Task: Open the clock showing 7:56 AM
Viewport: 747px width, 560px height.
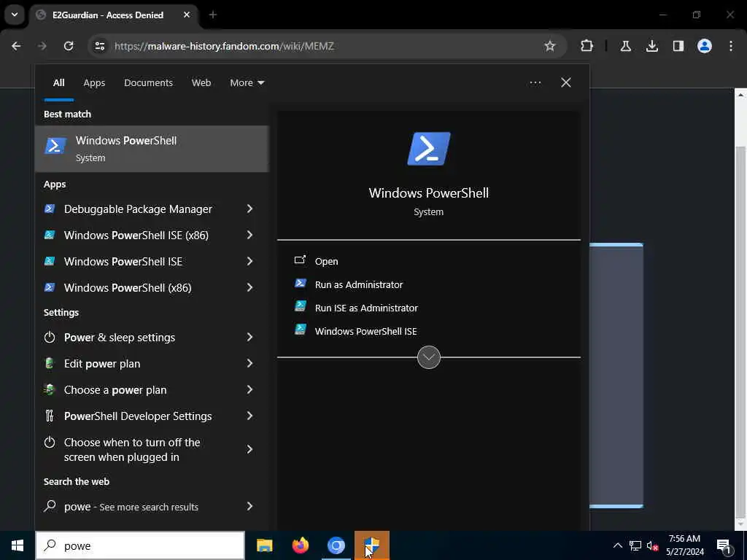Action: [x=684, y=545]
